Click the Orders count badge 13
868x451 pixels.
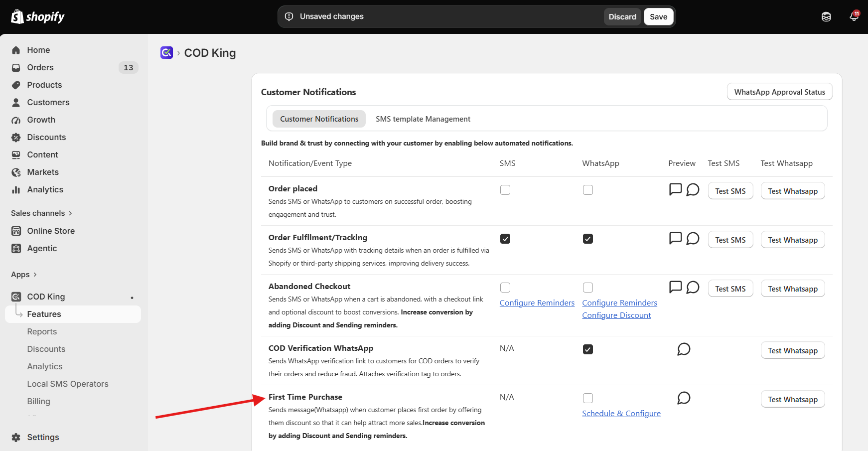(x=129, y=67)
